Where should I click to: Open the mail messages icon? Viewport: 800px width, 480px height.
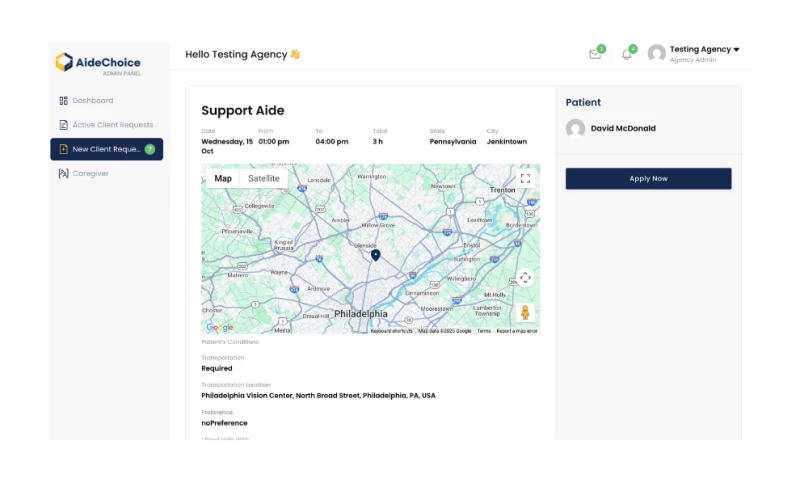click(x=595, y=54)
